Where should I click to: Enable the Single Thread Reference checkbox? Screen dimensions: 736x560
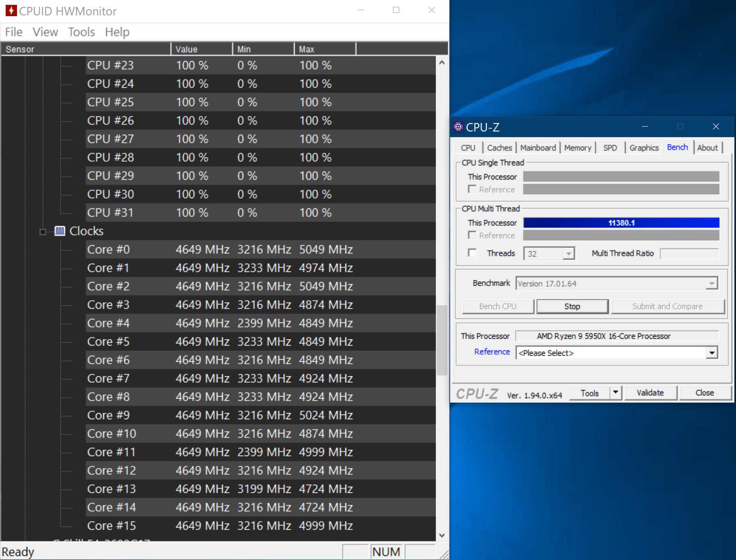click(472, 189)
